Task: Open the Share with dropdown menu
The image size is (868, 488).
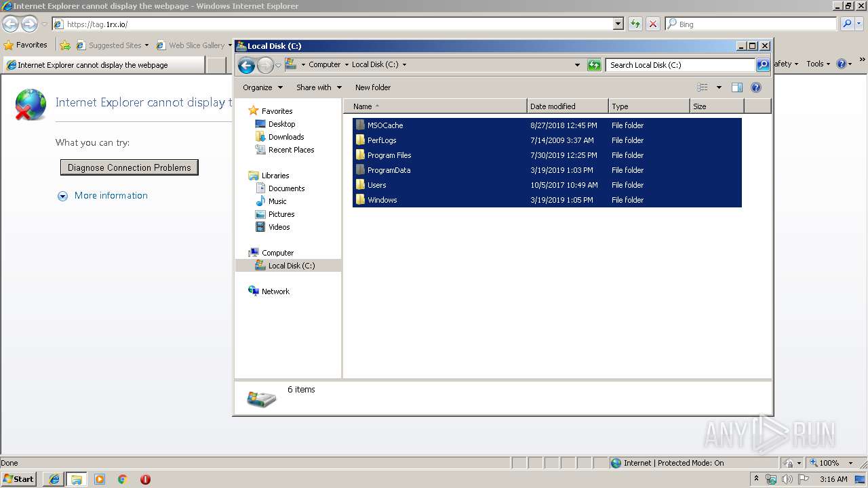Action: point(319,87)
